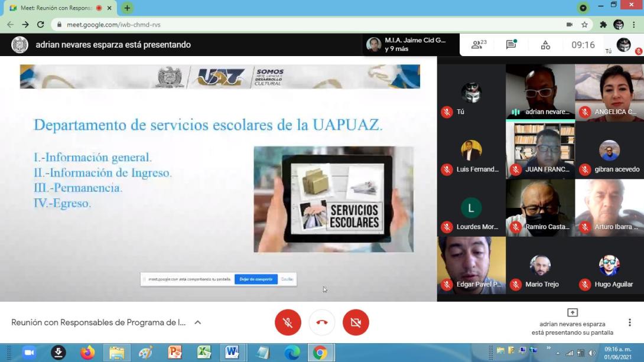
Task: Open the participants list icon
Action: tap(478, 45)
